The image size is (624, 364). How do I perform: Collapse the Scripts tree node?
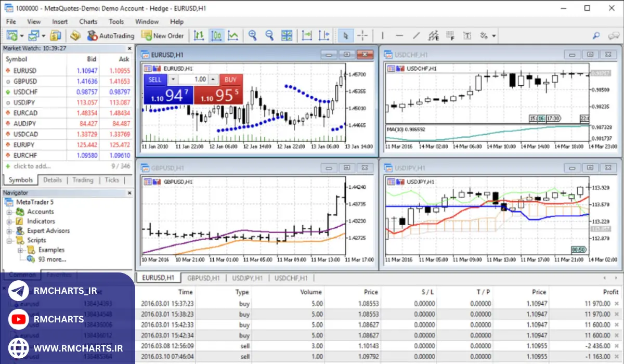(x=9, y=241)
